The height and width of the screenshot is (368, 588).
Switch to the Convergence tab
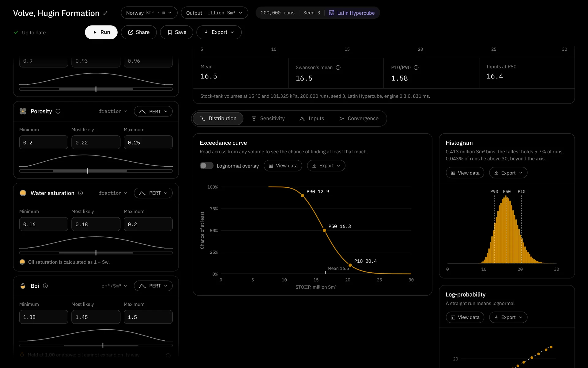point(359,118)
